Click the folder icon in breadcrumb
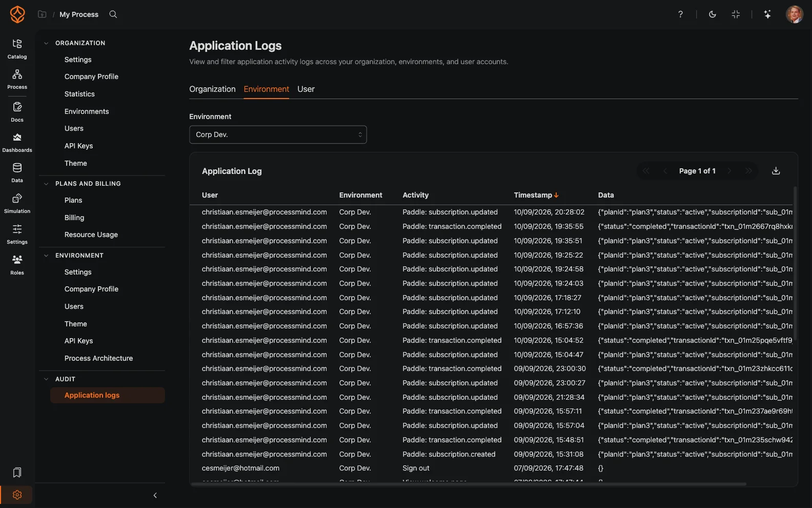 click(x=42, y=14)
